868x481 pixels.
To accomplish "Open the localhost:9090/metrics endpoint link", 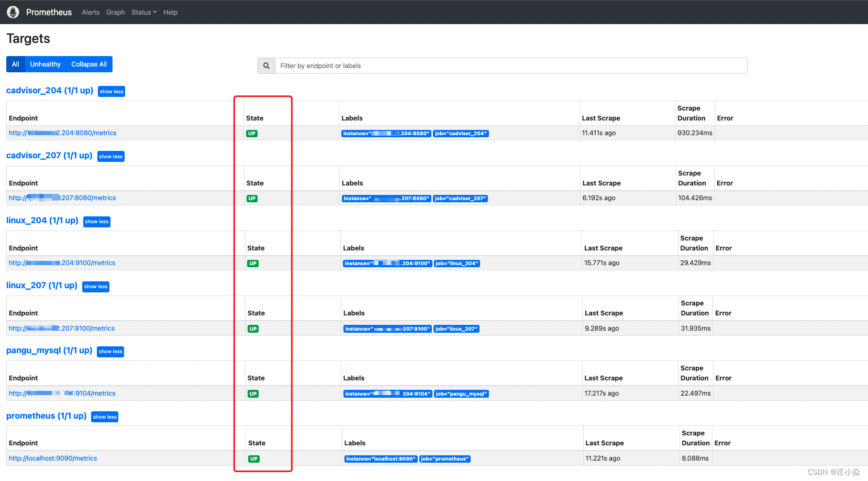I will (x=53, y=458).
